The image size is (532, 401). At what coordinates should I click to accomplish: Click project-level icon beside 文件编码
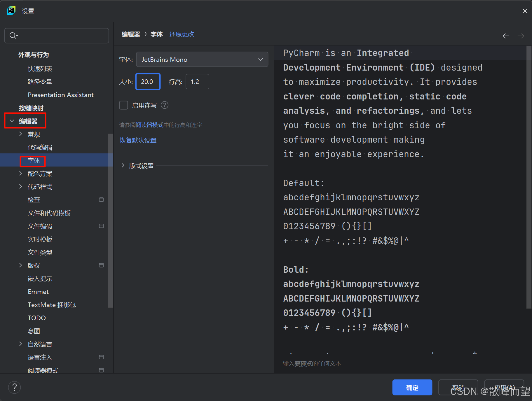pos(101,226)
